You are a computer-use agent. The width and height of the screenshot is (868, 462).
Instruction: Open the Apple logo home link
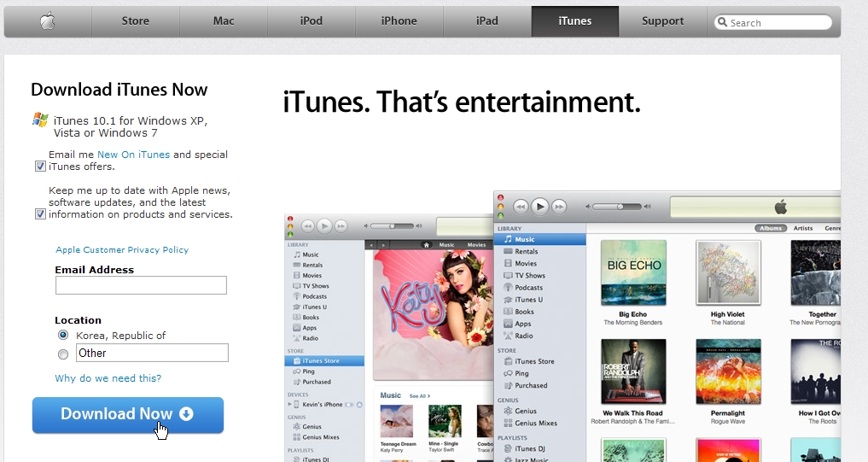tap(48, 21)
